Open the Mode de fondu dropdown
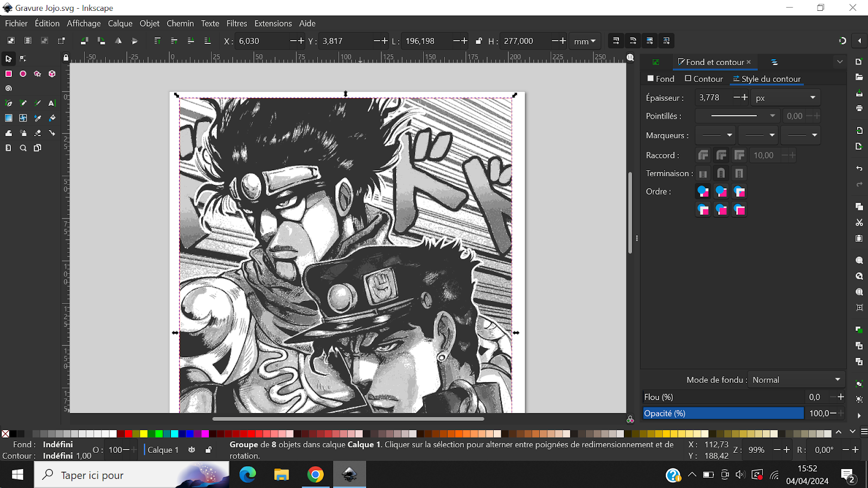 pos(796,380)
